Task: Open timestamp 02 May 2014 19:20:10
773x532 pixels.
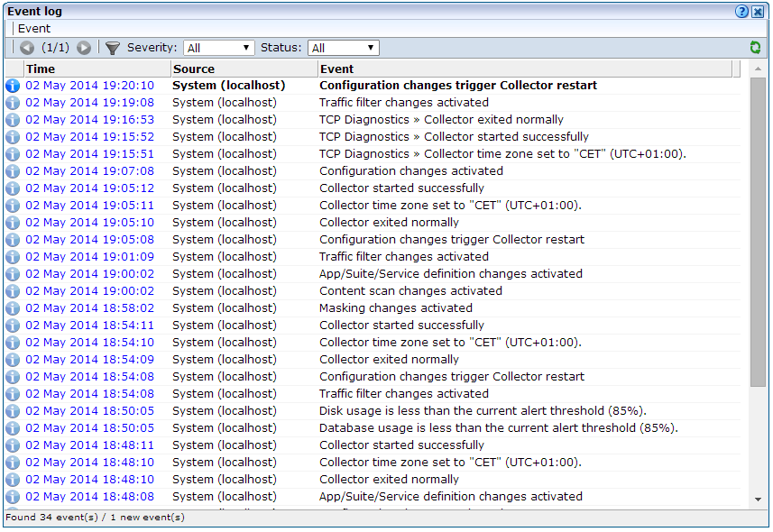Action: click(x=89, y=86)
